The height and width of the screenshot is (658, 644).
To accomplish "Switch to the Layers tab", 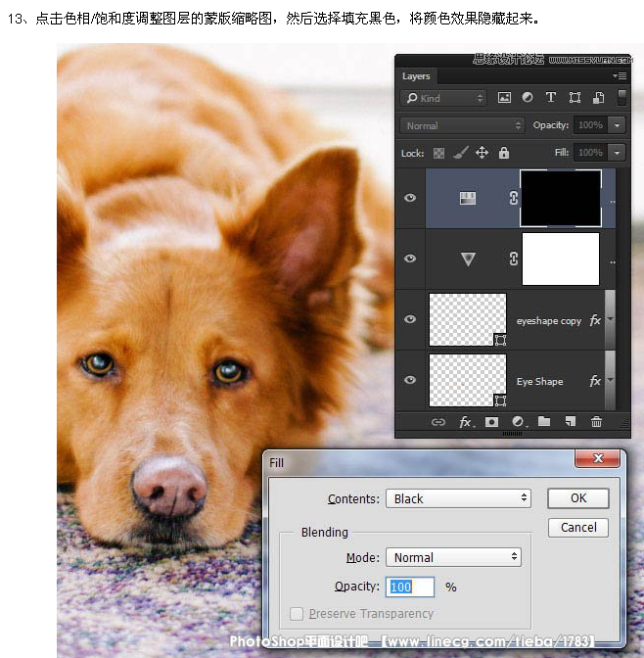I will pos(416,76).
